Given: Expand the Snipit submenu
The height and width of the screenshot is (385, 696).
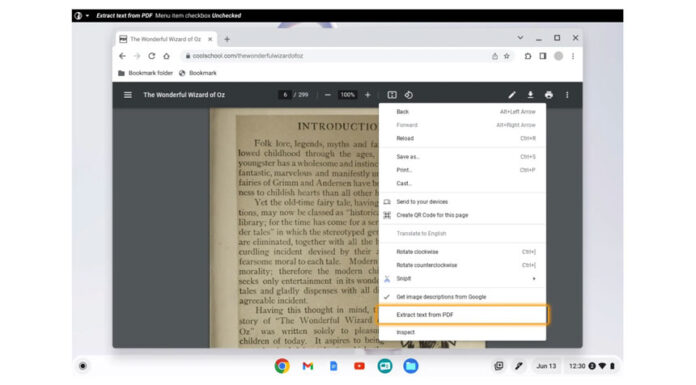Looking at the screenshot, I should pos(462,278).
